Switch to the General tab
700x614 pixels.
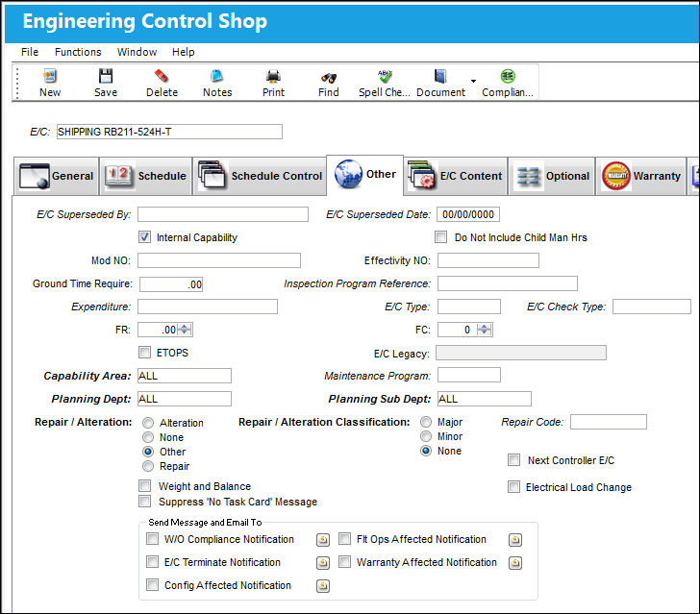56,176
